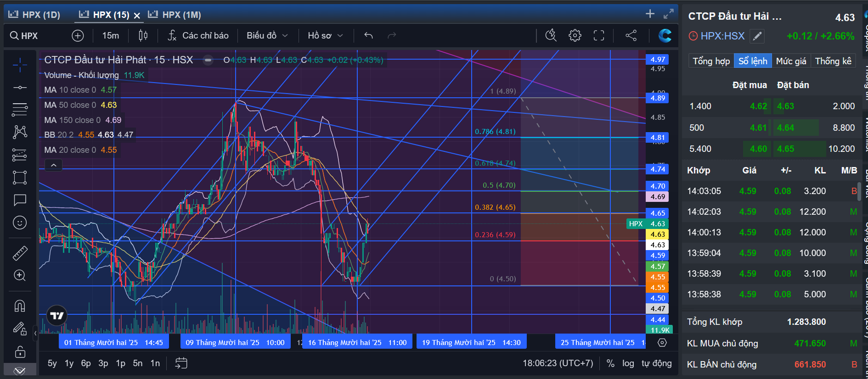868x379 pixels.
Task: Activate the zoom in tool
Action: coord(20,275)
